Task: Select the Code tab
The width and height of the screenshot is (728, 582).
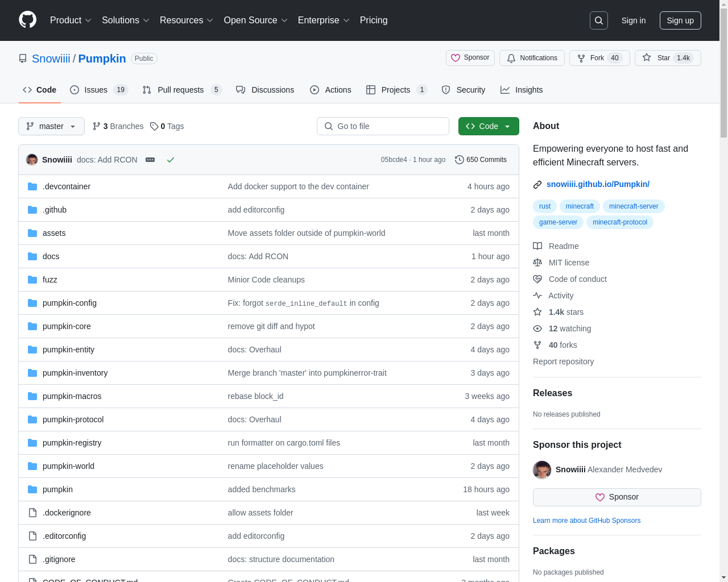Action: pyautogui.click(x=40, y=90)
